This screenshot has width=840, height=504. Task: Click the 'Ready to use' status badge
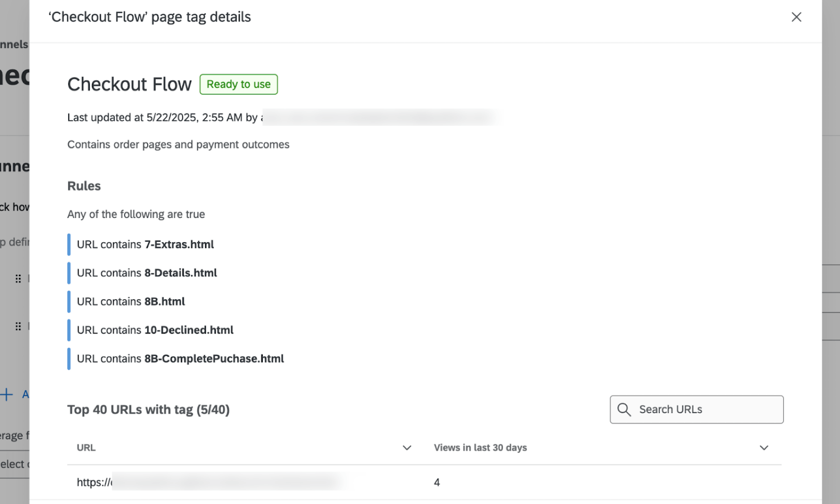[238, 84]
